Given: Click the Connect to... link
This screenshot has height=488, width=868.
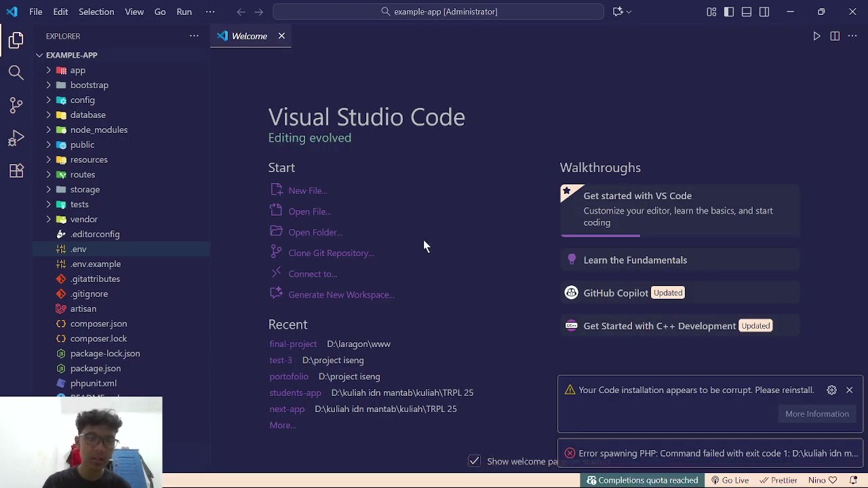Looking at the screenshot, I should click(313, 274).
